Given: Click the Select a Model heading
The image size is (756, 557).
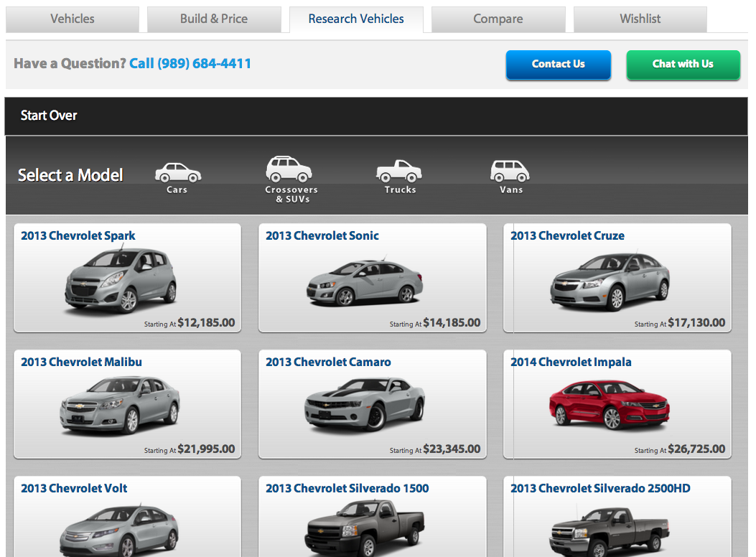Looking at the screenshot, I should pos(70,175).
